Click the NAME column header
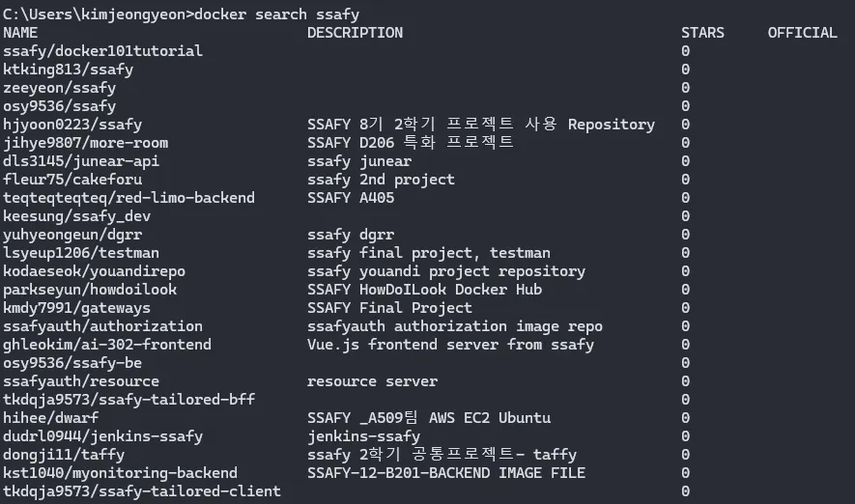Image resolution: width=855 pixels, height=504 pixels. pos(20,33)
